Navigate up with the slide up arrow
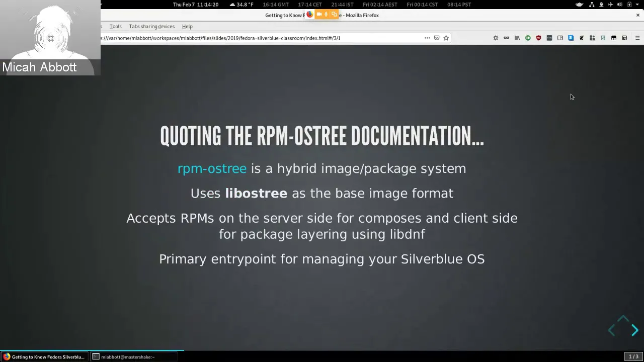Viewport: 644px width, 362px height. [x=623, y=319]
